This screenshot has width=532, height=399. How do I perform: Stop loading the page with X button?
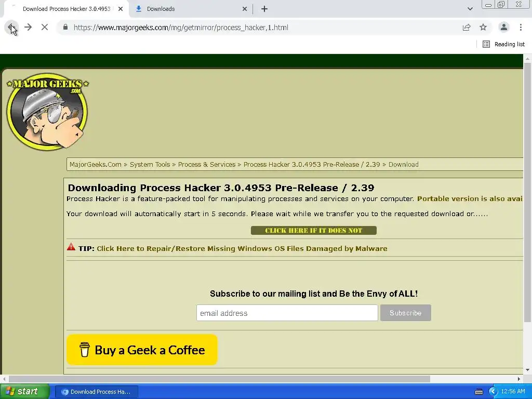point(45,27)
